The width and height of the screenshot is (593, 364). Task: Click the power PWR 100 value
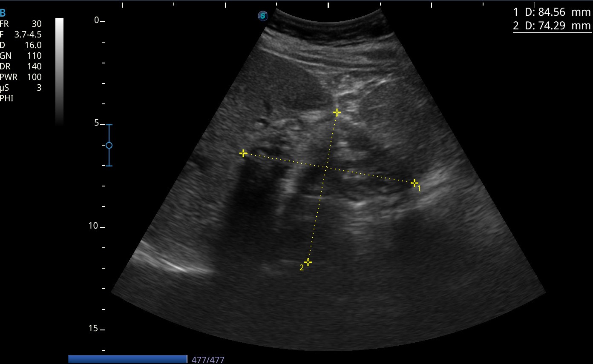20,77
